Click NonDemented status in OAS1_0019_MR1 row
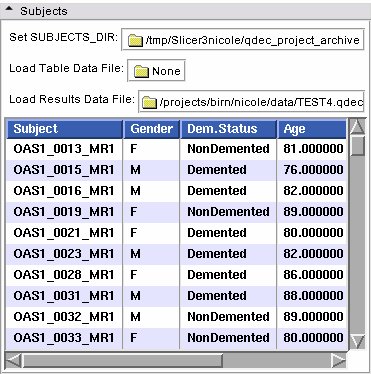The image size is (371, 374). coord(228,212)
